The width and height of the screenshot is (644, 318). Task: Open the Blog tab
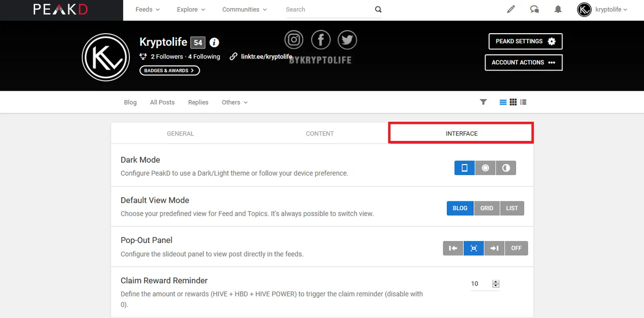[130, 102]
